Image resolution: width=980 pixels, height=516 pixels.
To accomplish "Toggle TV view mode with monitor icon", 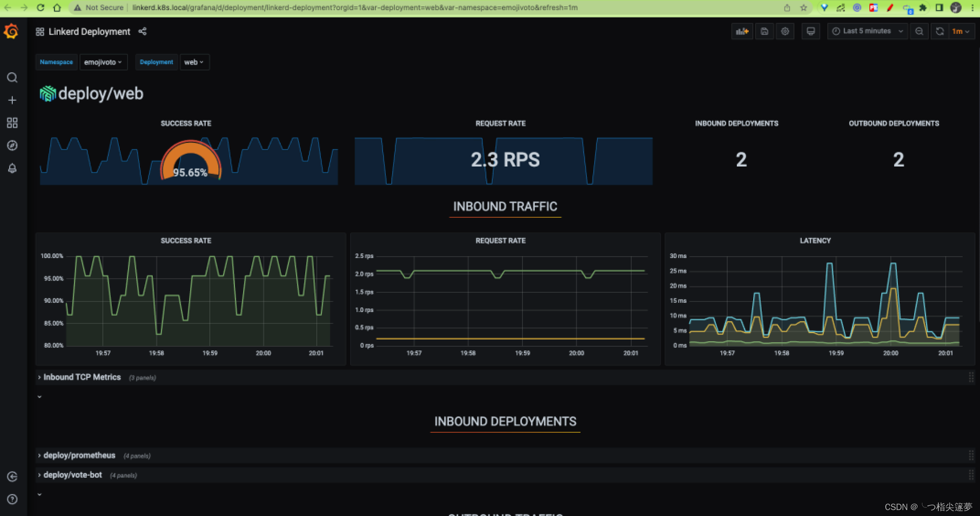I will [810, 32].
